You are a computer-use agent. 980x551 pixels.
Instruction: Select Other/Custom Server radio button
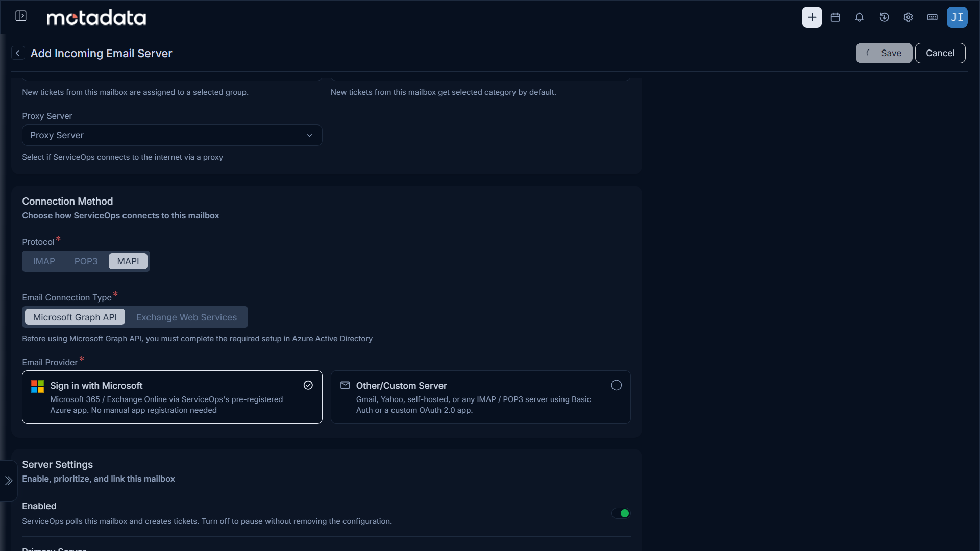coord(617,385)
